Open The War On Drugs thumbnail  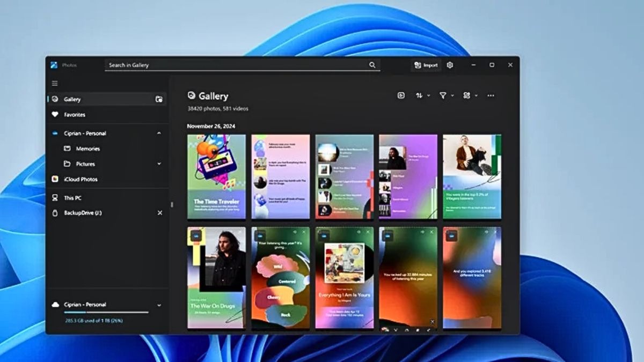(216, 277)
